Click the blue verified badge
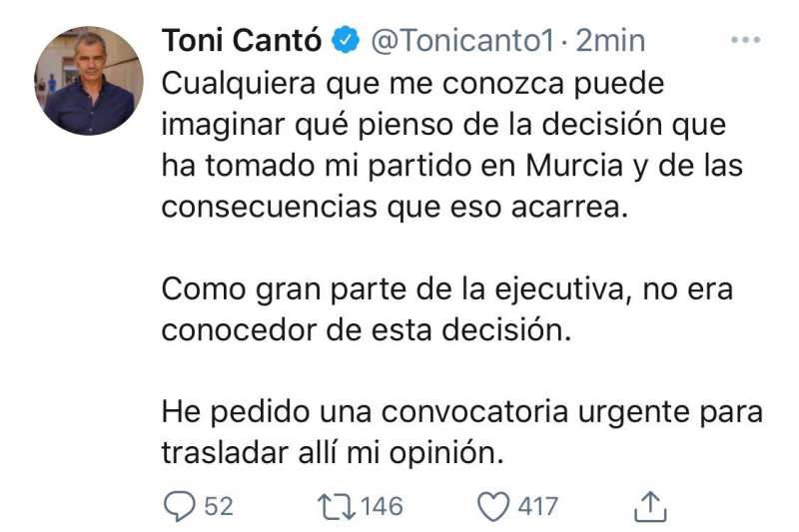This screenshot has width=799, height=532. point(346,40)
